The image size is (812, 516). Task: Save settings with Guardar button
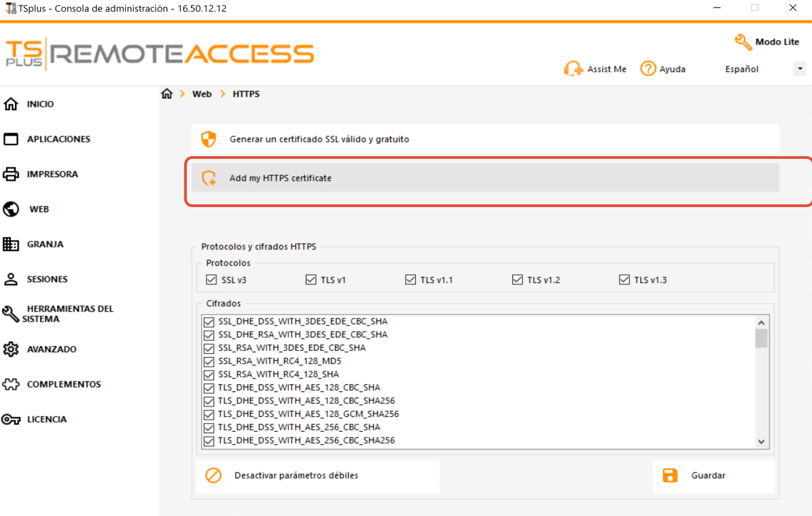tap(713, 475)
